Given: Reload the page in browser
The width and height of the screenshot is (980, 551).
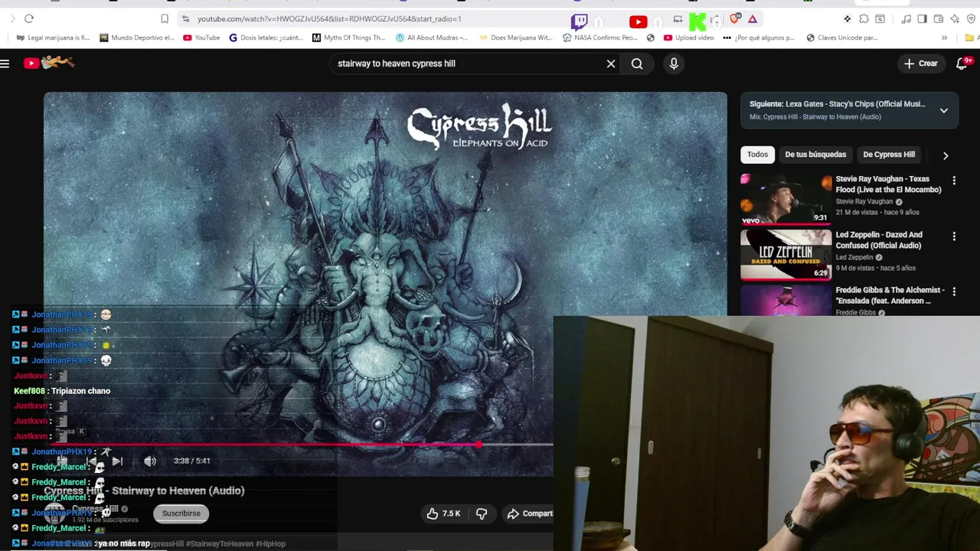Looking at the screenshot, I should (29, 18).
